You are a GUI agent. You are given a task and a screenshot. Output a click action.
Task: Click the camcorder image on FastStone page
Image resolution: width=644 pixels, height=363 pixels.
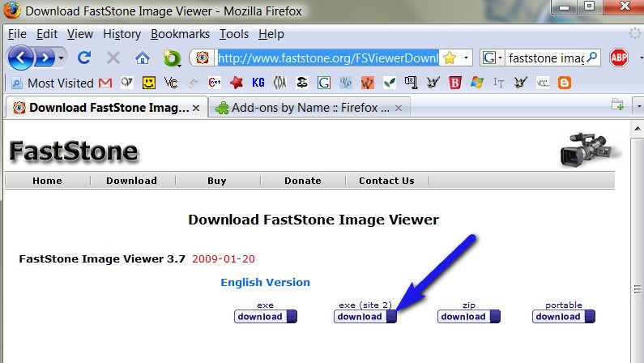[x=591, y=149]
